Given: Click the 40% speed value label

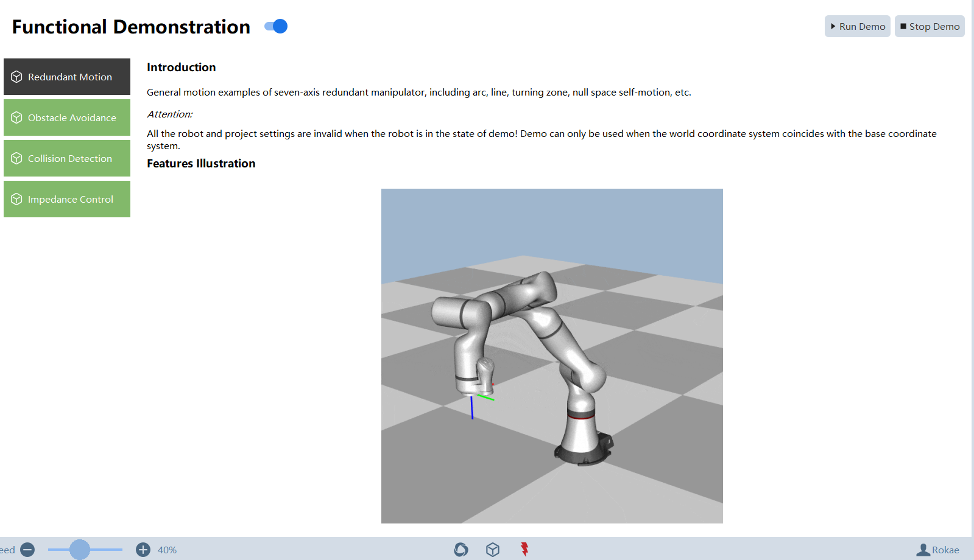Looking at the screenshot, I should coord(167,550).
